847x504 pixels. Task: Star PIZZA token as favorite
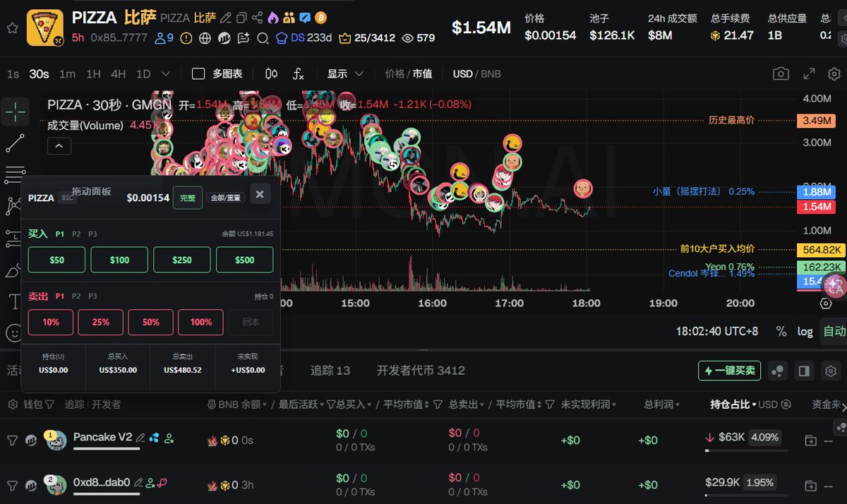12,28
